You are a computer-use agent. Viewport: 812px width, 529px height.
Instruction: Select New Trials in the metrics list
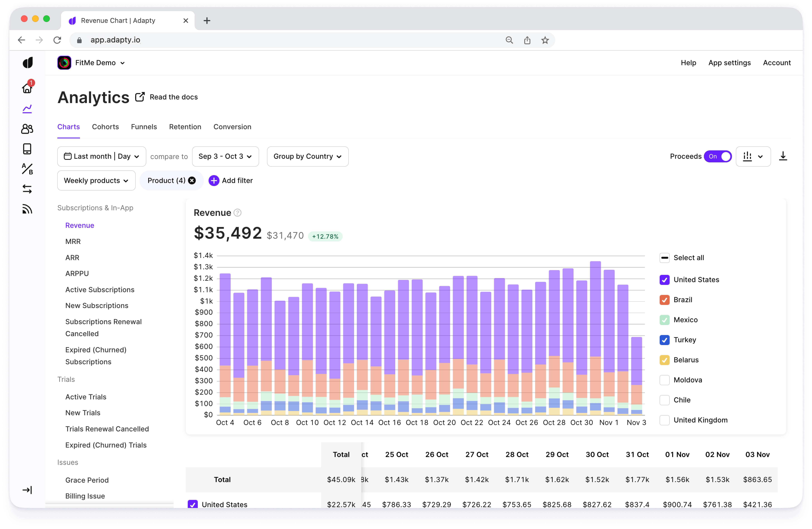(83, 413)
